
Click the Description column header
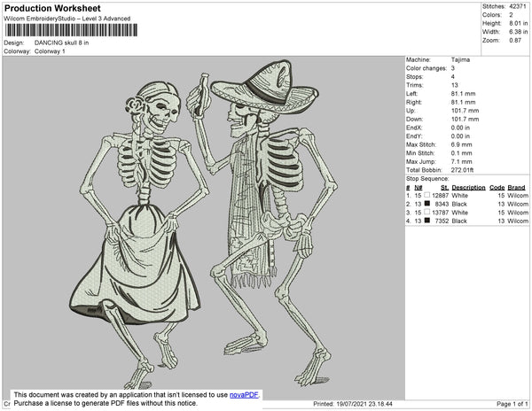point(468,187)
